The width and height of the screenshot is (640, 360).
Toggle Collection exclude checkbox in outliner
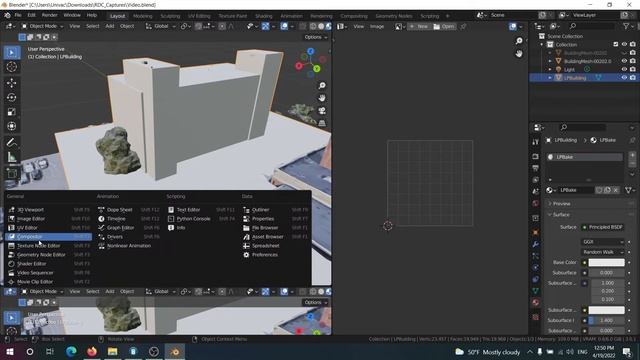(x=616, y=44)
